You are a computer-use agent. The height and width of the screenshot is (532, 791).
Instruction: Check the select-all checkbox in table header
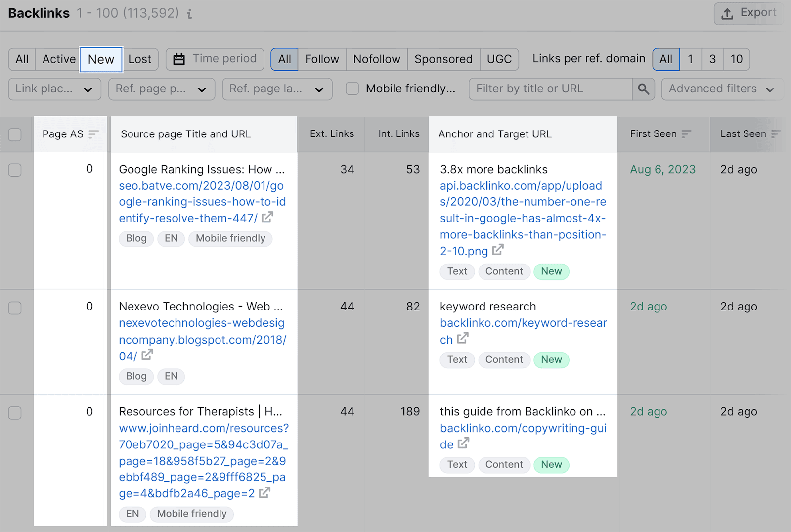pos(15,134)
